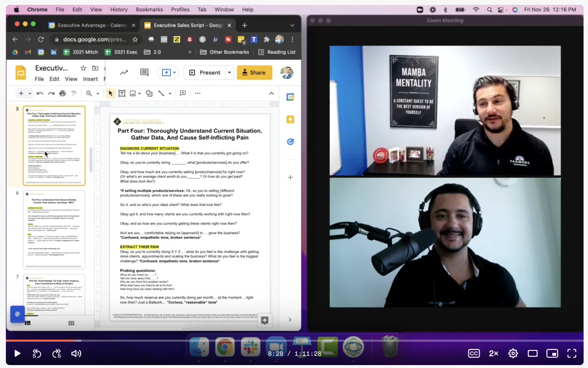Collapse the Slides menus with the chevron
This screenshot has width=588, height=368.
pyautogui.click(x=271, y=93)
